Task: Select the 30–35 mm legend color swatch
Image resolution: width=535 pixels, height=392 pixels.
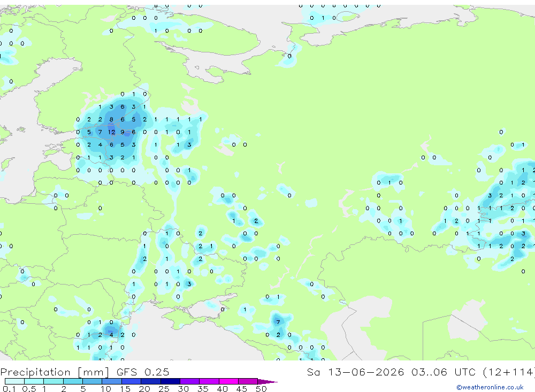Action: click(x=190, y=381)
